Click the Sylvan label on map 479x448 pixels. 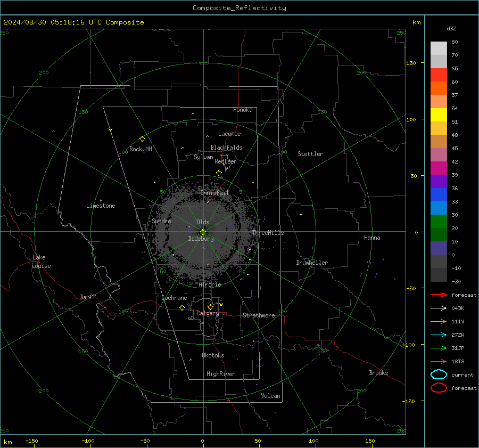point(203,157)
